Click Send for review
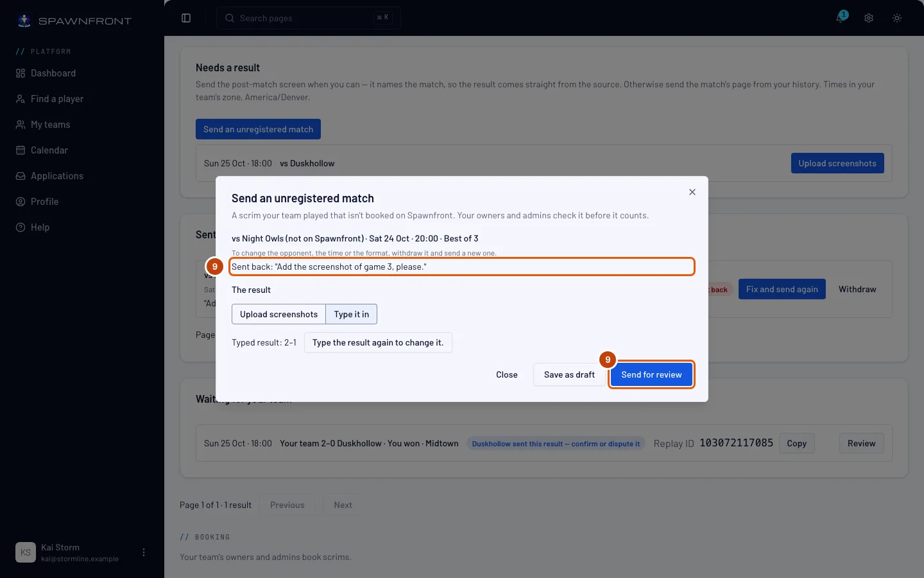Viewport: 924px width, 578px height. [x=651, y=374]
